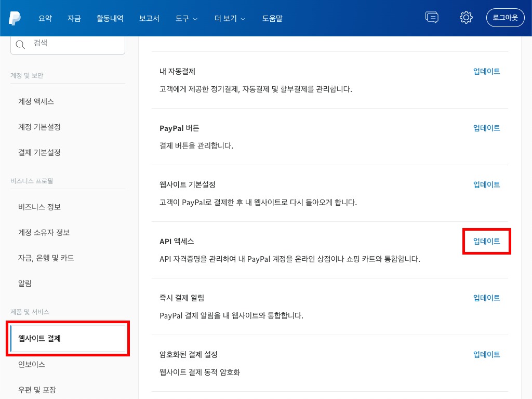532x399 pixels.
Task: Open settings via the gear icon
Action: click(466, 17)
